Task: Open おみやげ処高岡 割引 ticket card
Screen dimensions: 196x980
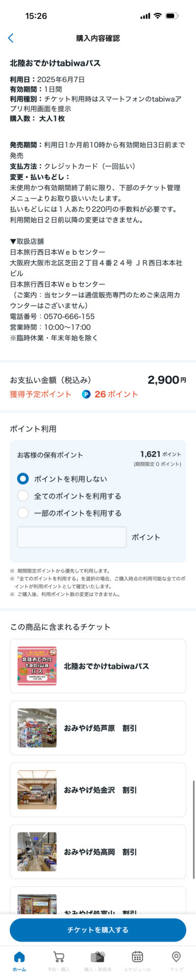Action: coord(98,852)
